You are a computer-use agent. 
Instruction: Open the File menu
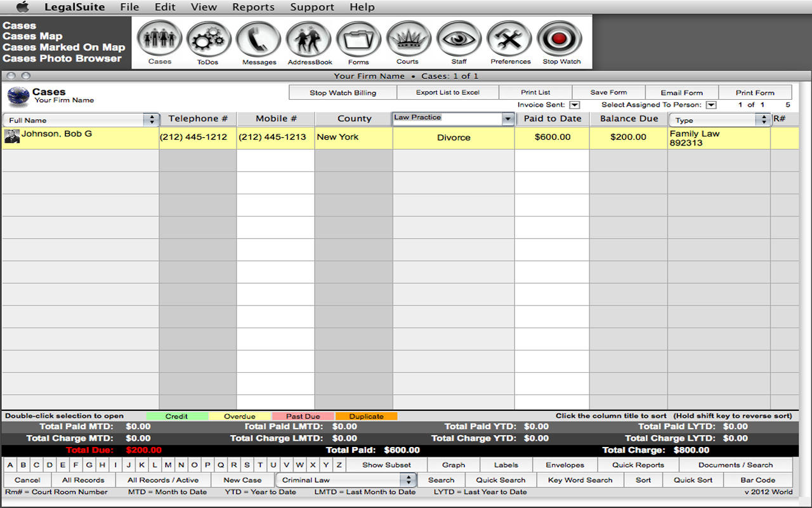pyautogui.click(x=129, y=7)
